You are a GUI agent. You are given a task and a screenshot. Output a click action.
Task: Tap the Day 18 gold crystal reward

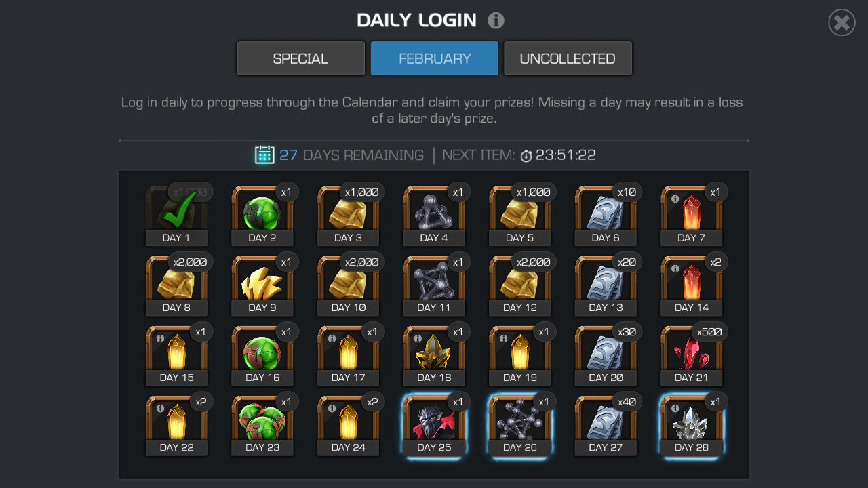pos(434,355)
